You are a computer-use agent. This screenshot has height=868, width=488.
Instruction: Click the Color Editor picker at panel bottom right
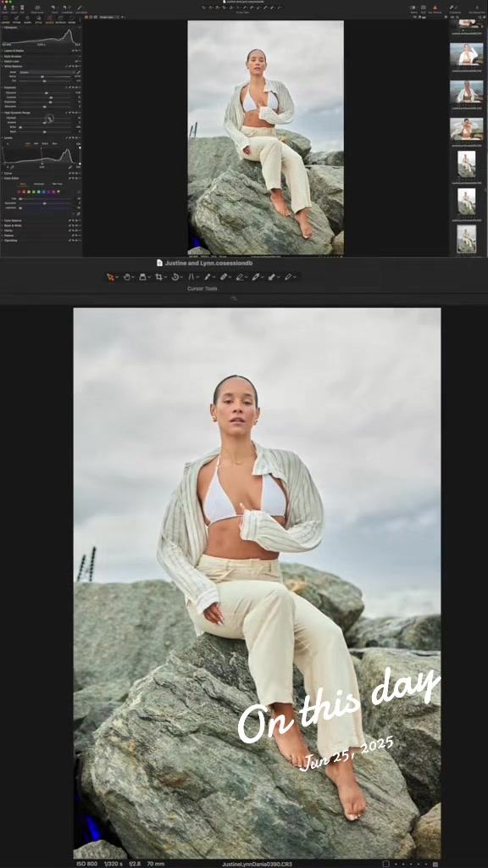coord(79,214)
